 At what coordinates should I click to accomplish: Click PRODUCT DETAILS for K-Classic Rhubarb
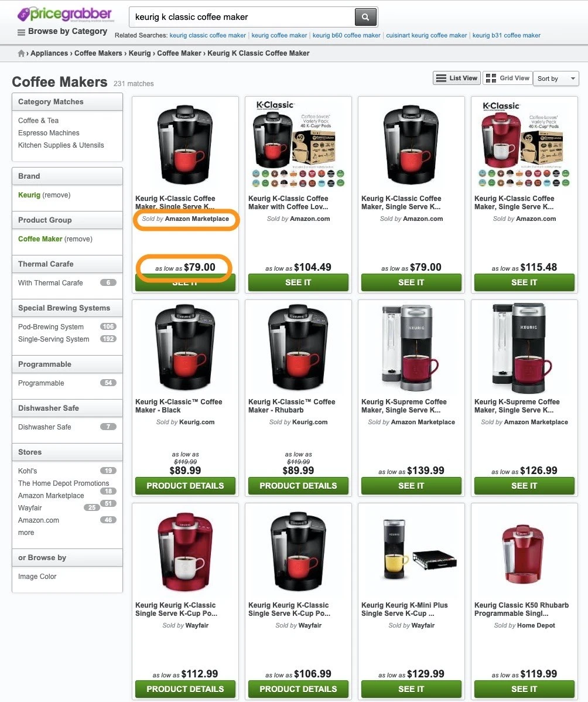pyautogui.click(x=298, y=486)
